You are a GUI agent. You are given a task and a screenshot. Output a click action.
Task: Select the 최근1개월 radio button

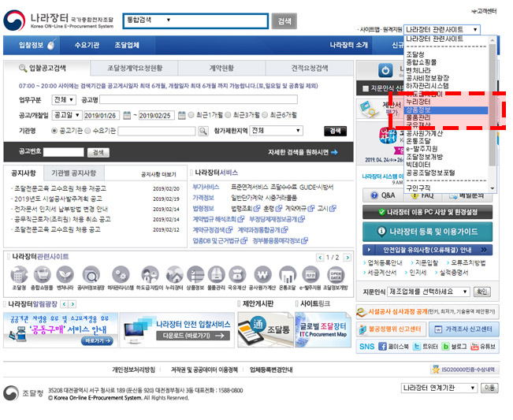click(x=191, y=115)
